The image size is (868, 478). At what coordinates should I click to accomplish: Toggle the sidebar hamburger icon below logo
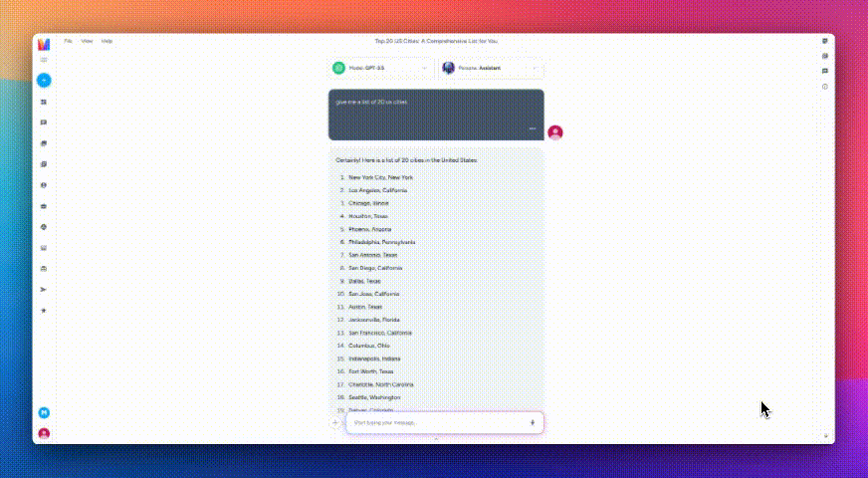44,60
